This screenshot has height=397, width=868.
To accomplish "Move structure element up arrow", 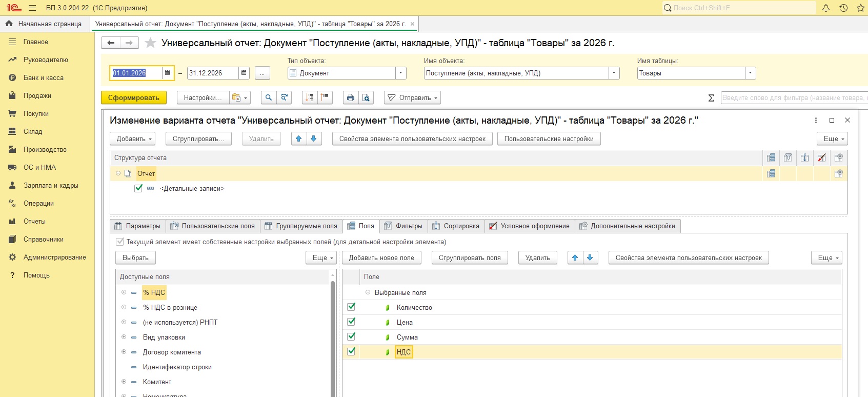I will click(x=299, y=138).
